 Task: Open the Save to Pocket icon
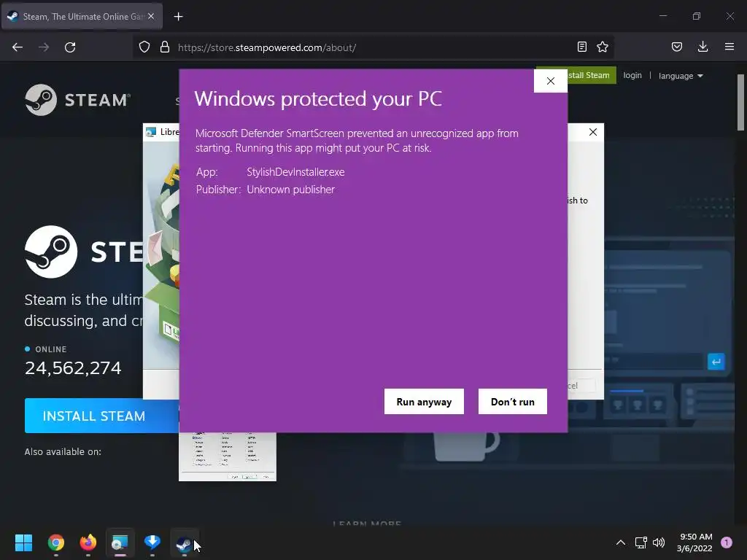(677, 47)
